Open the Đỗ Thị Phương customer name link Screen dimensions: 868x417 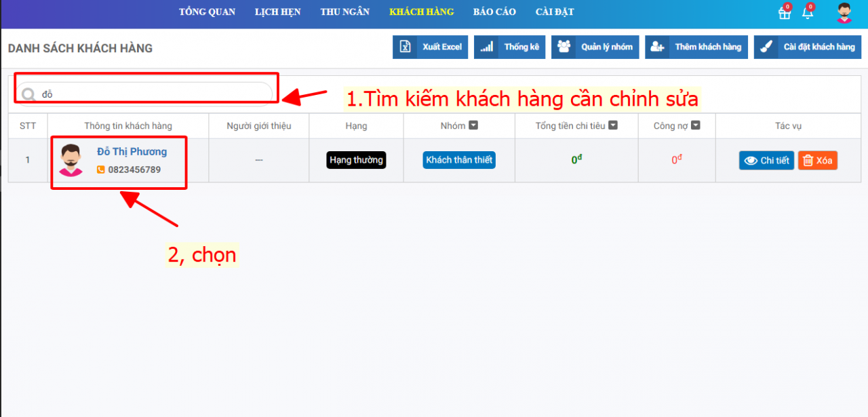point(132,152)
